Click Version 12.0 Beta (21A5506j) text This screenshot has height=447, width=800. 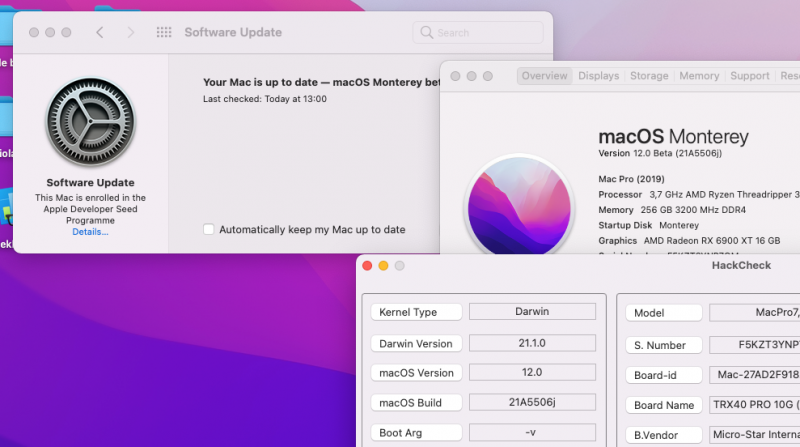coord(660,153)
